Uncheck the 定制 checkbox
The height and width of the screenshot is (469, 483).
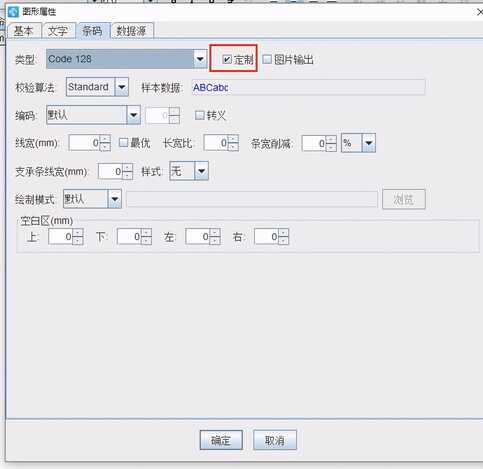[227, 59]
